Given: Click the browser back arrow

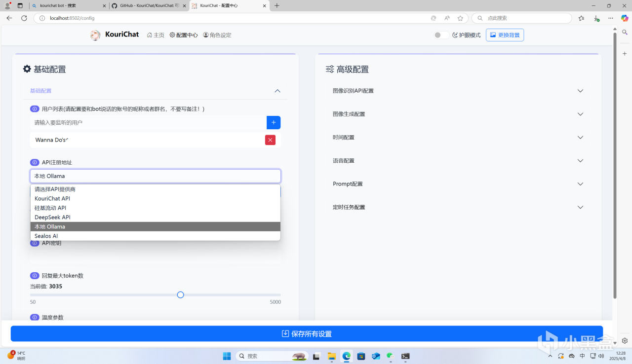Looking at the screenshot, I should point(9,18).
